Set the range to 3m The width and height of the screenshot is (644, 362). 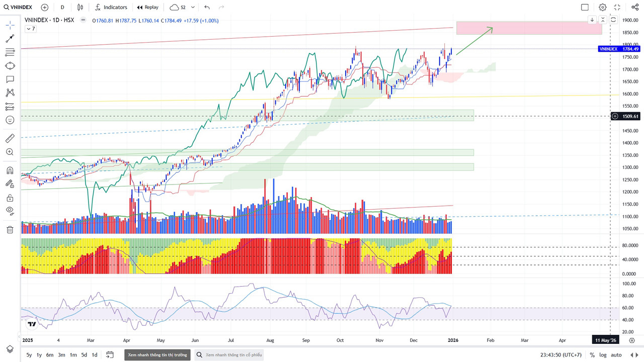click(x=61, y=355)
